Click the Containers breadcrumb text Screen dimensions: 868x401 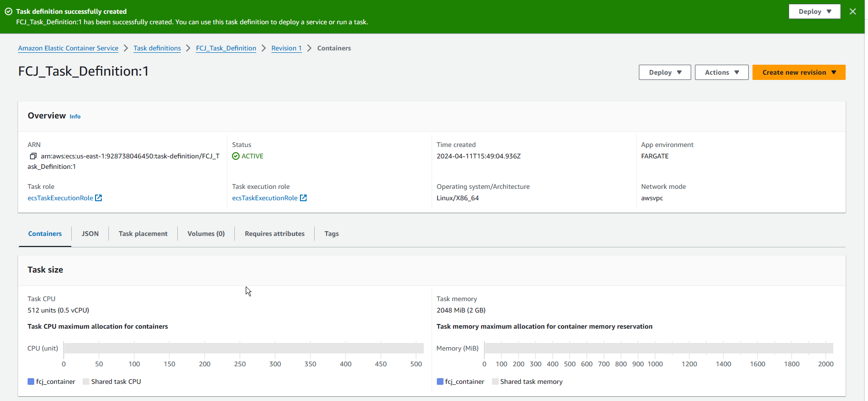(x=334, y=48)
